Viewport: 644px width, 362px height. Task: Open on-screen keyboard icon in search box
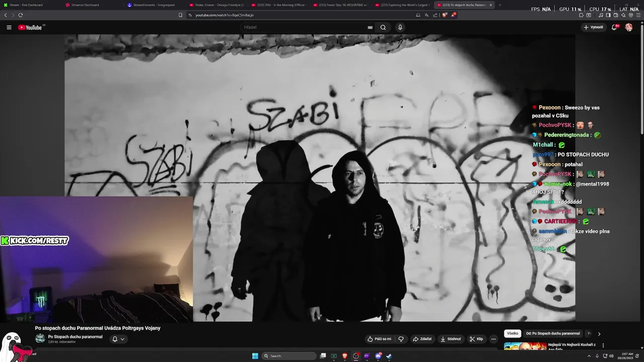click(370, 28)
